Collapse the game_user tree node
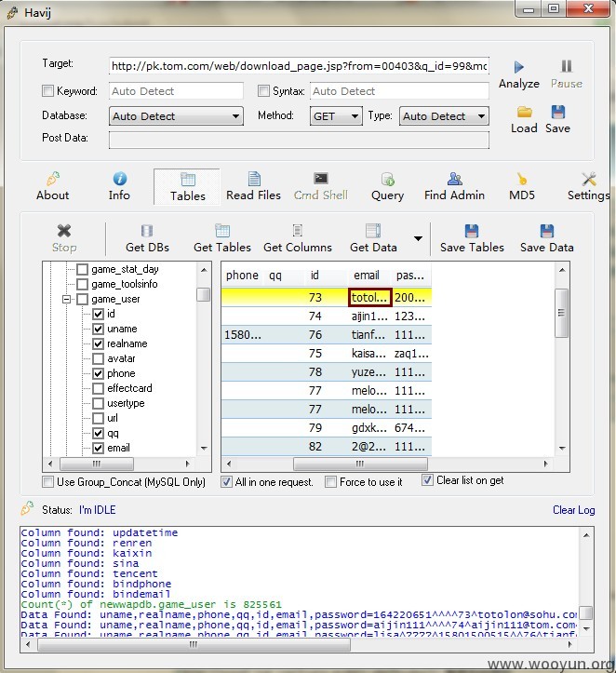The image size is (616, 673). click(x=66, y=299)
